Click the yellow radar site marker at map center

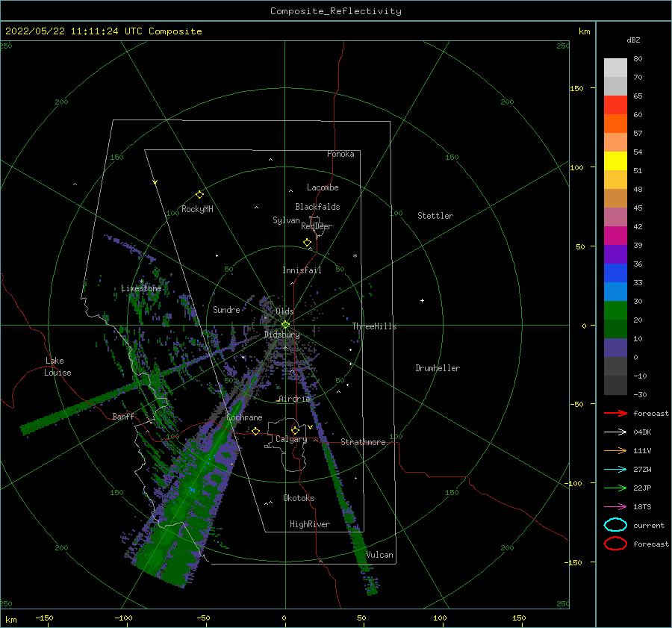[285, 325]
